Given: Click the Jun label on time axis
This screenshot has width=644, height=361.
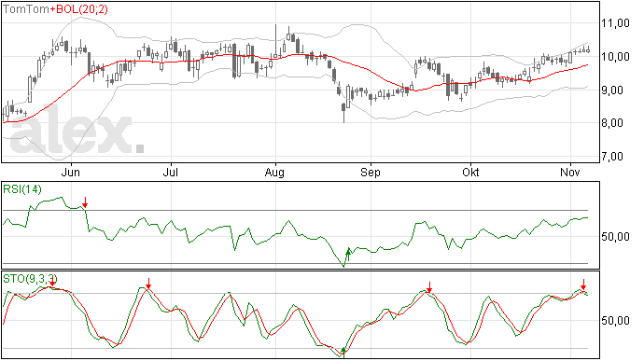Looking at the screenshot, I should tap(70, 172).
